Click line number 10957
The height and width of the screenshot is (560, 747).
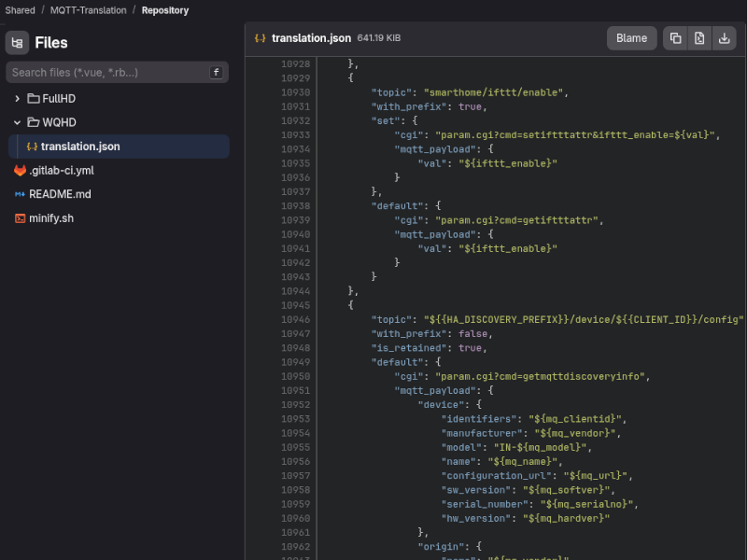[x=295, y=476]
